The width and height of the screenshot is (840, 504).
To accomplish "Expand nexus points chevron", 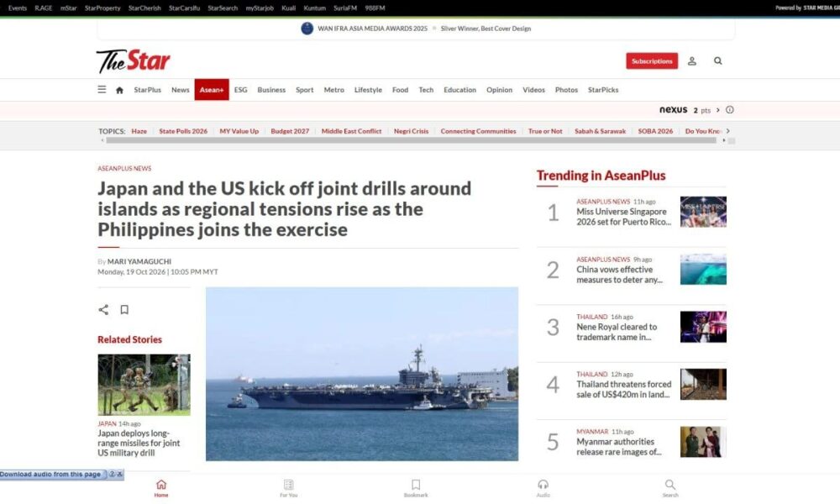I will [x=718, y=110].
